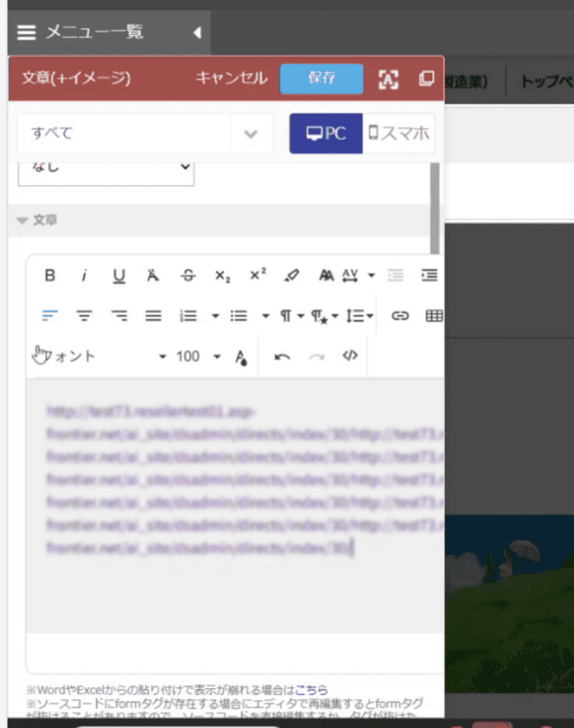Apply strikethrough formatting to text

point(188,276)
